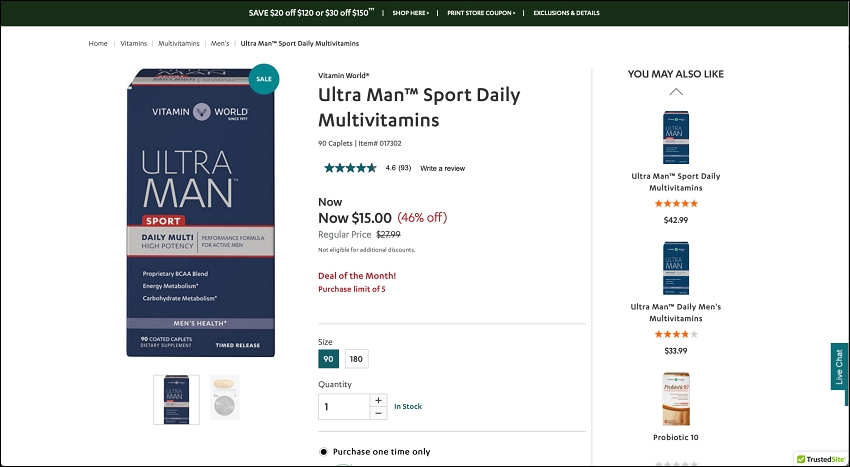Click orange star rating above $42.99

tap(675, 203)
